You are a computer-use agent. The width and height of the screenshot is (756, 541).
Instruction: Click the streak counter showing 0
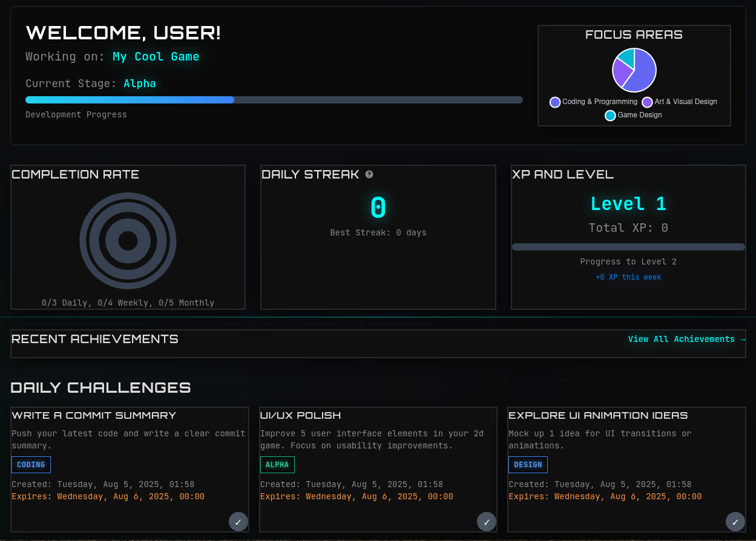point(378,207)
